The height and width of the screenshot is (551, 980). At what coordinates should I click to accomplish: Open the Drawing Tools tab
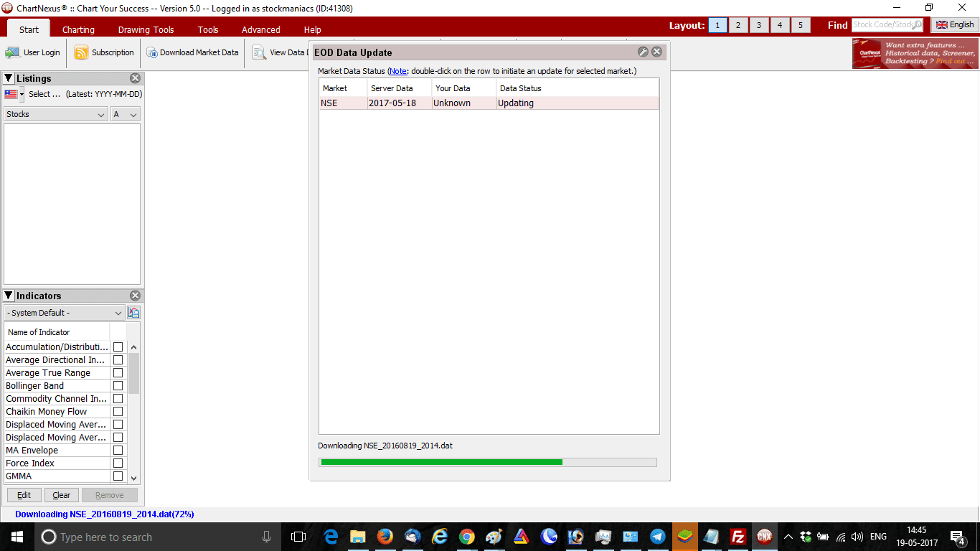click(146, 29)
